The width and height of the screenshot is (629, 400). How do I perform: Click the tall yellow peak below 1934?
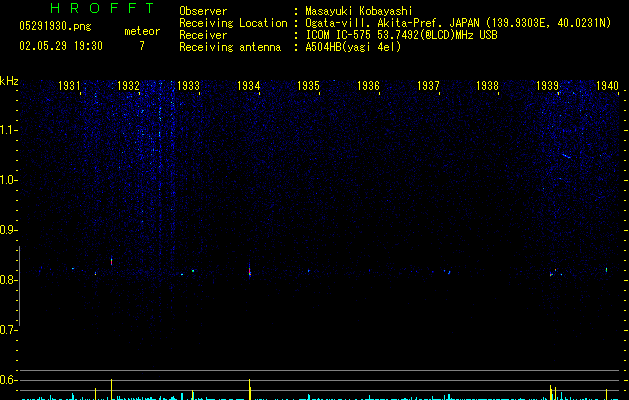coord(250,389)
